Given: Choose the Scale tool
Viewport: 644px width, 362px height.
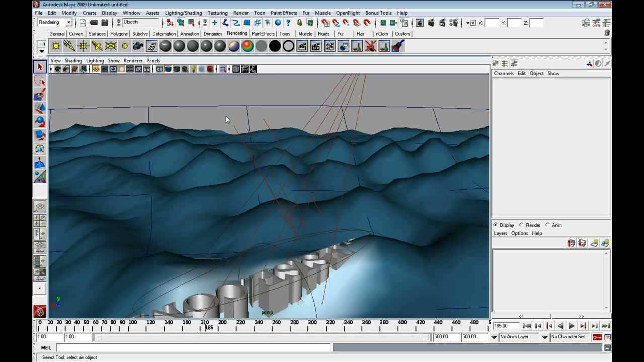Looking at the screenshot, I should click(x=40, y=135).
